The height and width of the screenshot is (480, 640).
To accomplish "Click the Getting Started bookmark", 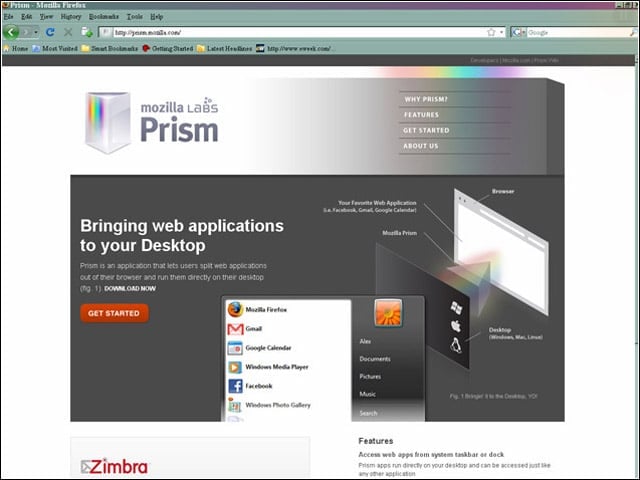I will click(x=168, y=49).
